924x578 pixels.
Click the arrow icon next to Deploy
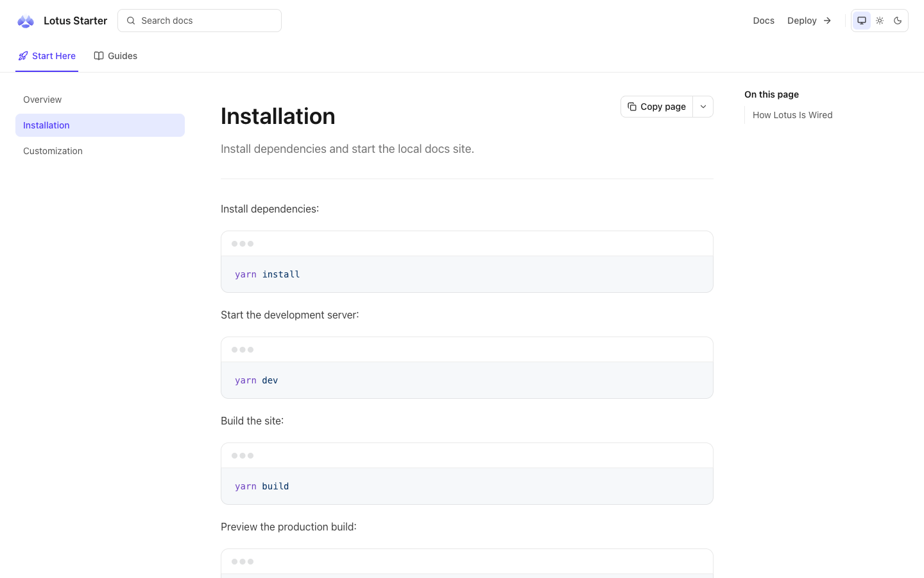(827, 21)
